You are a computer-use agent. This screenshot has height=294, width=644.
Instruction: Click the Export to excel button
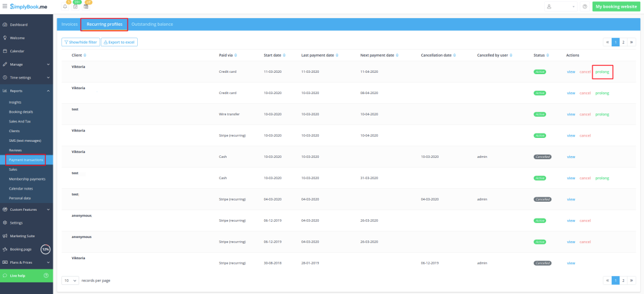[119, 42]
